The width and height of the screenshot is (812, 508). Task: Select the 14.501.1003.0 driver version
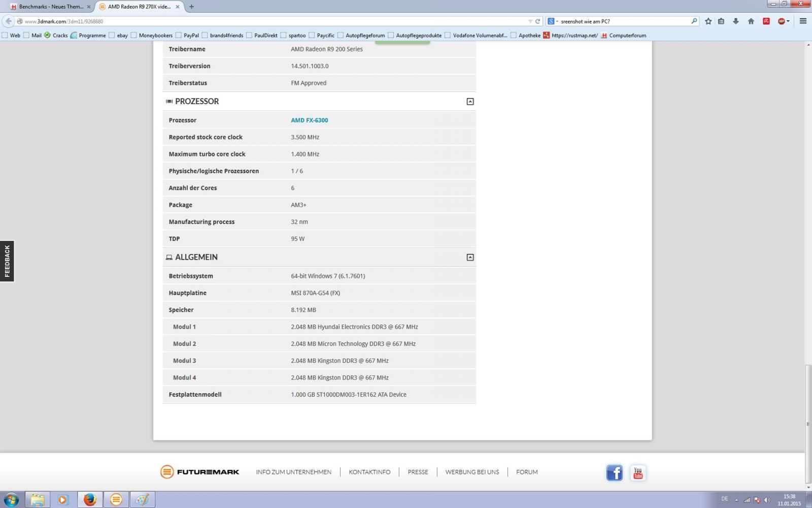(x=310, y=66)
